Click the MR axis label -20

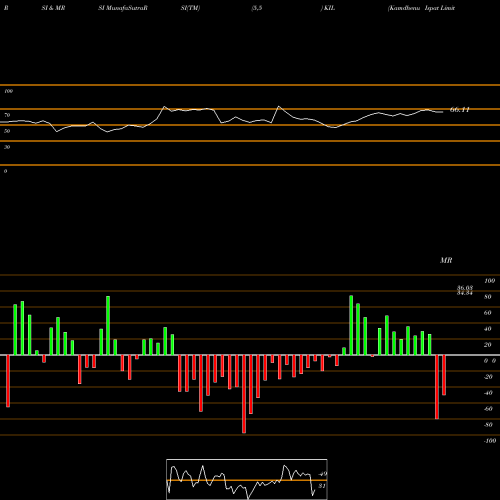tap(488, 377)
